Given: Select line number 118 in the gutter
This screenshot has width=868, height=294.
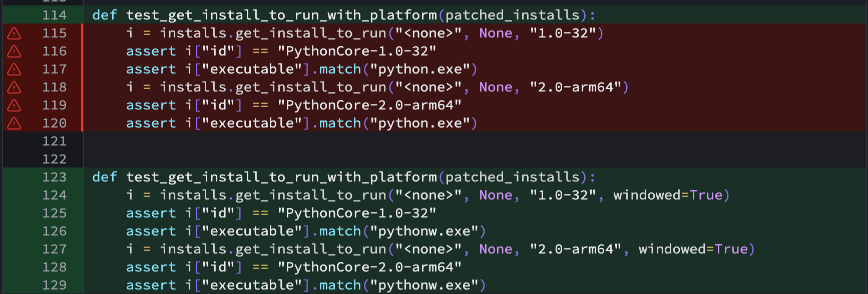Looking at the screenshot, I should point(55,87).
